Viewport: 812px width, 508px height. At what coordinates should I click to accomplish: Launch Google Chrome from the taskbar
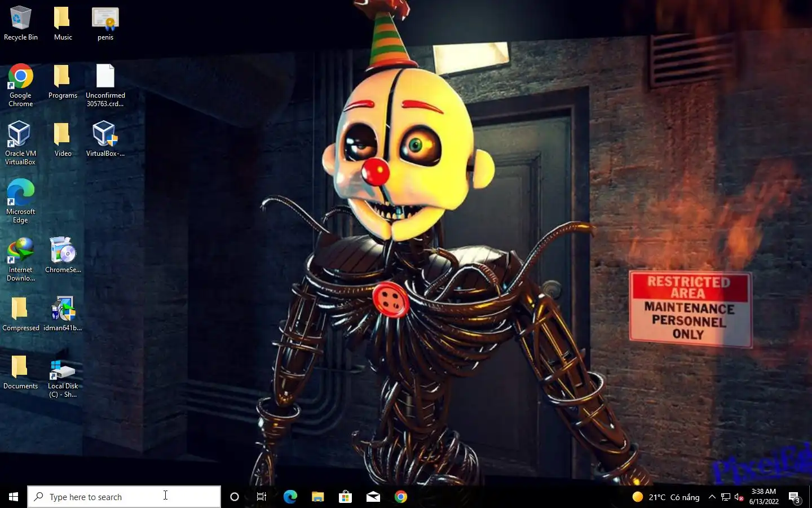(400, 497)
